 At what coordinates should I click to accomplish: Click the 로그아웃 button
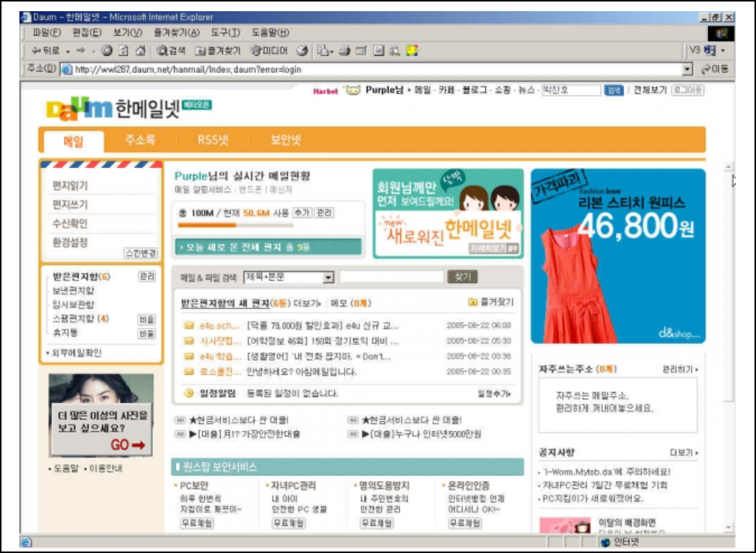coord(687,90)
